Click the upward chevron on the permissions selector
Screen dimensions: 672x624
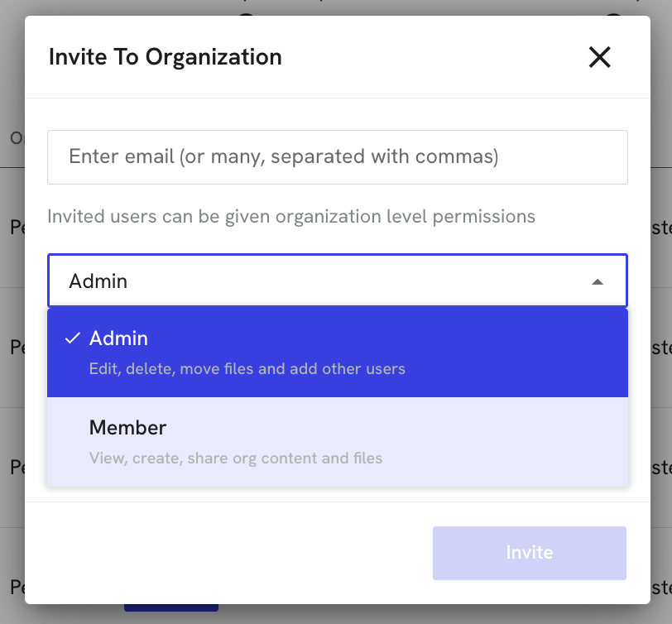point(598,281)
